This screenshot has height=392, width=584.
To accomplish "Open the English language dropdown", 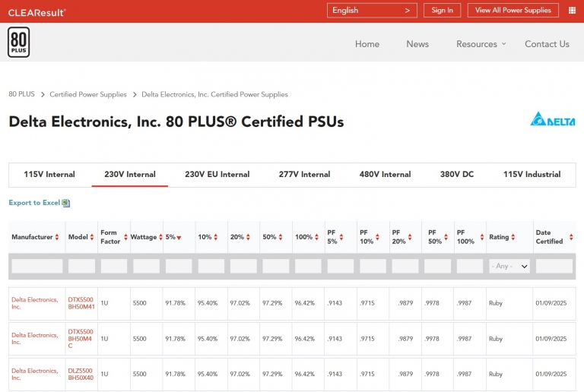I will pyautogui.click(x=372, y=11).
